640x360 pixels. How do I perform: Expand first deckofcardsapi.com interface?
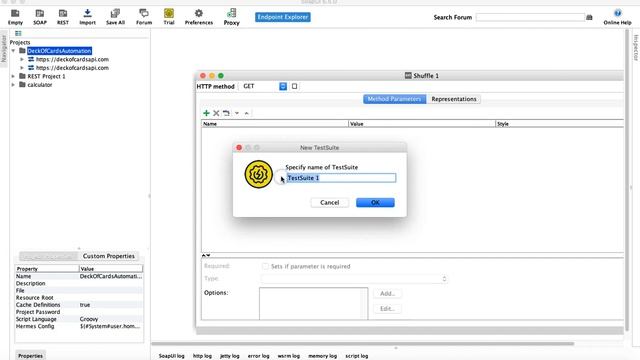(22, 59)
